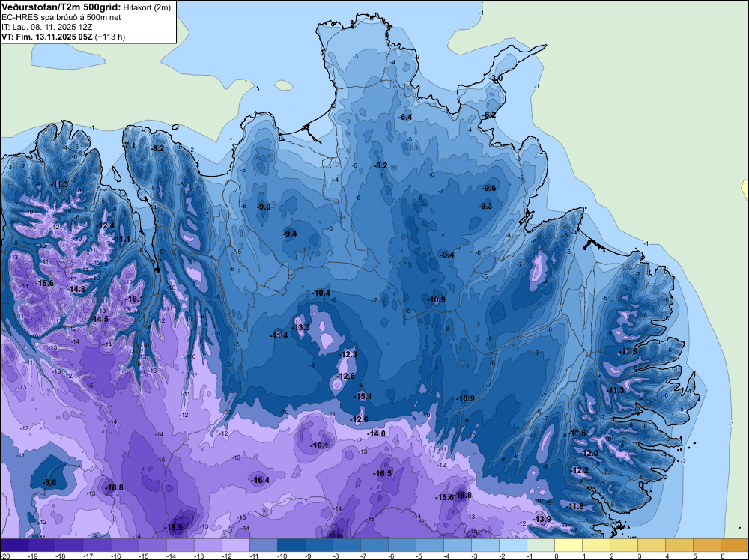
Task: Click the -19.8 temperature label
Action: point(463,495)
